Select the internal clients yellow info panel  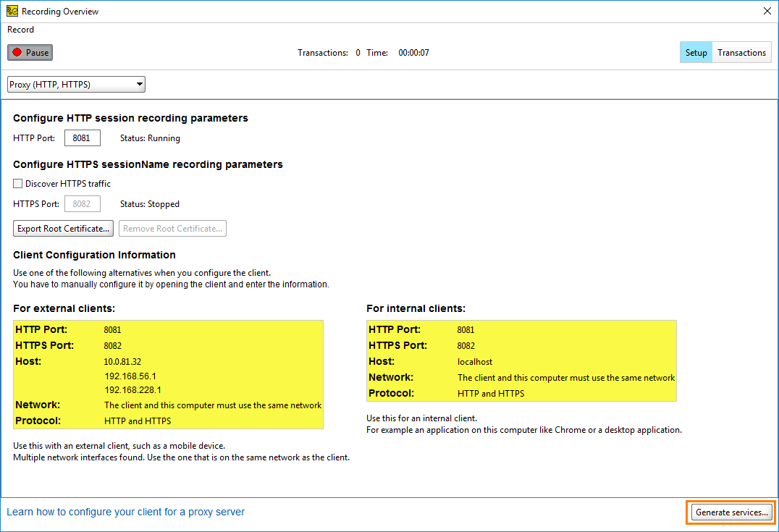[521, 360]
